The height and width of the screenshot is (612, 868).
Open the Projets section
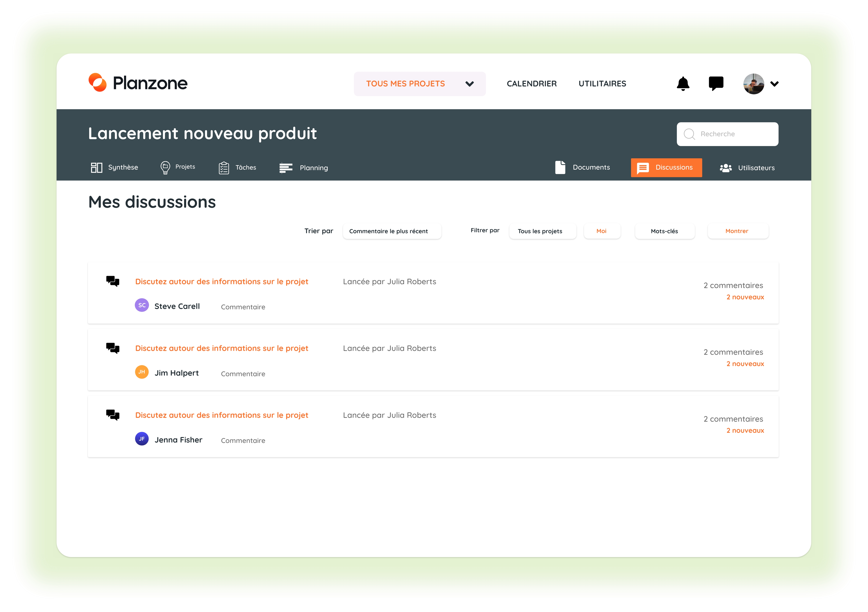pyautogui.click(x=177, y=167)
